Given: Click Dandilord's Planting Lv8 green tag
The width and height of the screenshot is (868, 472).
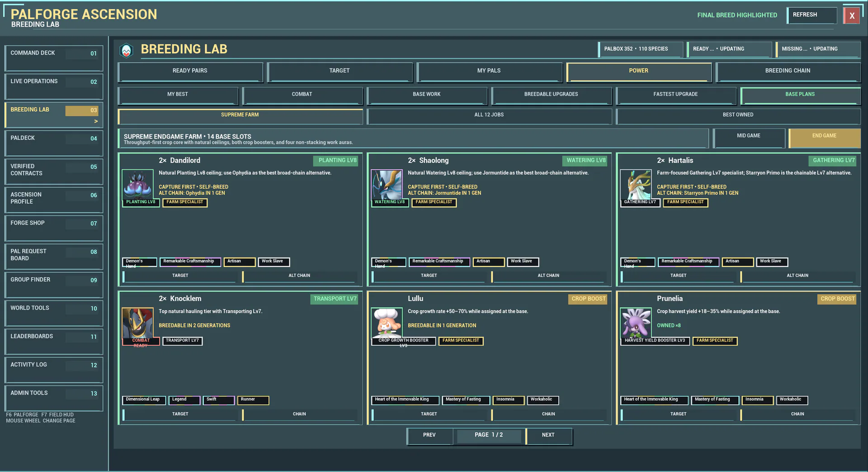Looking at the screenshot, I should (x=335, y=161).
